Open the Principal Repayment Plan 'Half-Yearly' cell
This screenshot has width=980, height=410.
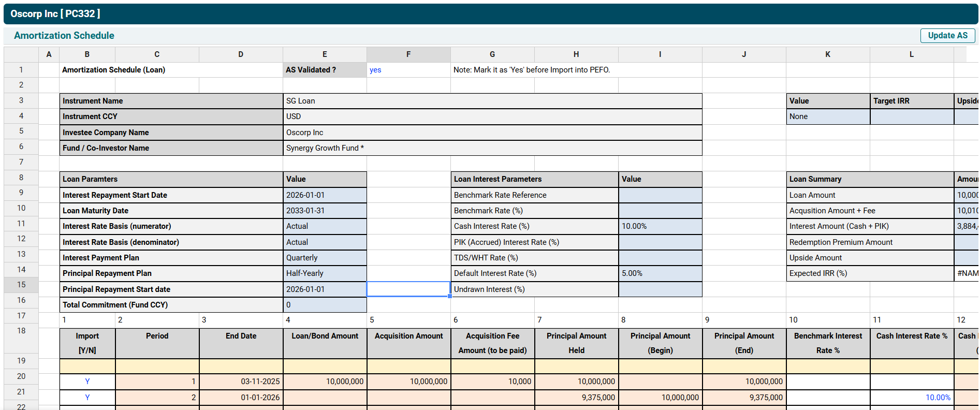click(325, 273)
